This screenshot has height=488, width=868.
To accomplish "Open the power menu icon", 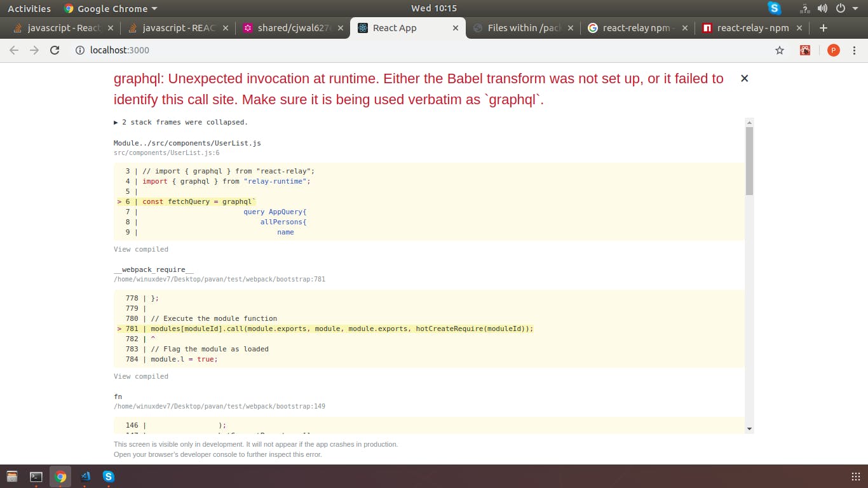I will (x=840, y=8).
